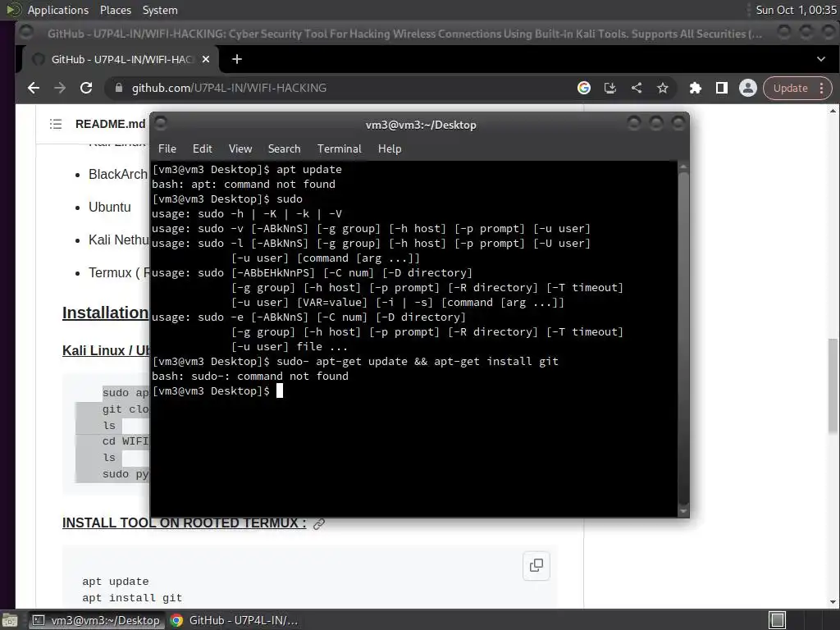The image size is (840, 630).
Task: Click the install app icon in address bar
Action: point(610,88)
